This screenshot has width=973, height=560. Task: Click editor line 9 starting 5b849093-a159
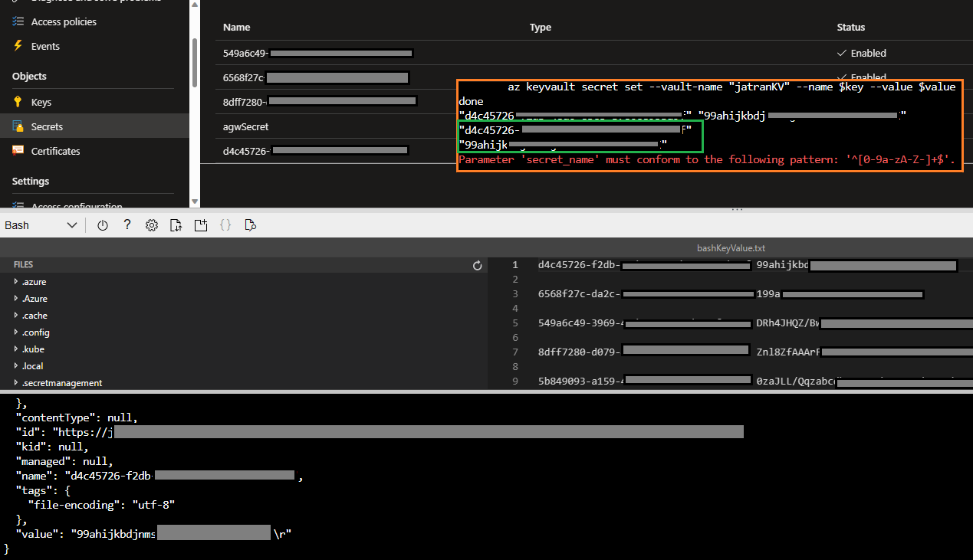pyautogui.click(x=755, y=380)
